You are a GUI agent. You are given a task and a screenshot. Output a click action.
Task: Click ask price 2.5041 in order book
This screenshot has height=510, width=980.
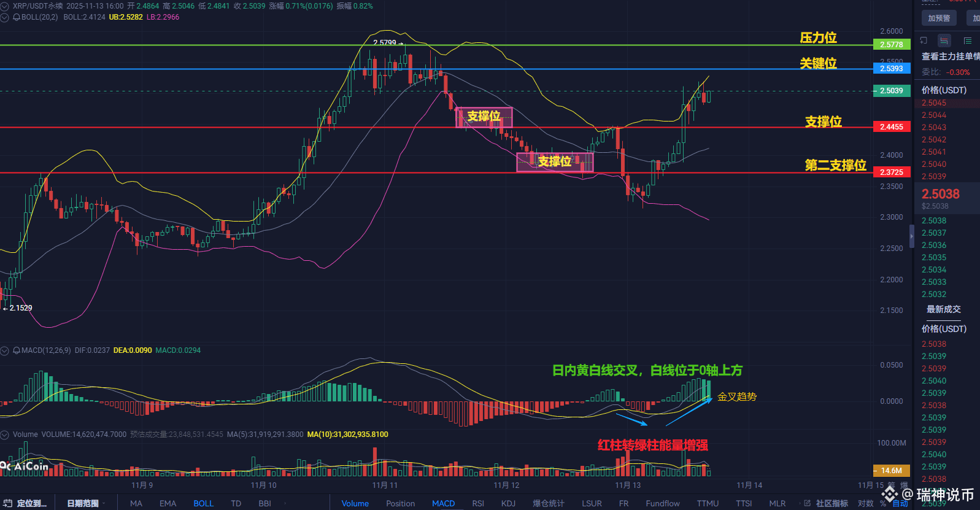(934, 152)
